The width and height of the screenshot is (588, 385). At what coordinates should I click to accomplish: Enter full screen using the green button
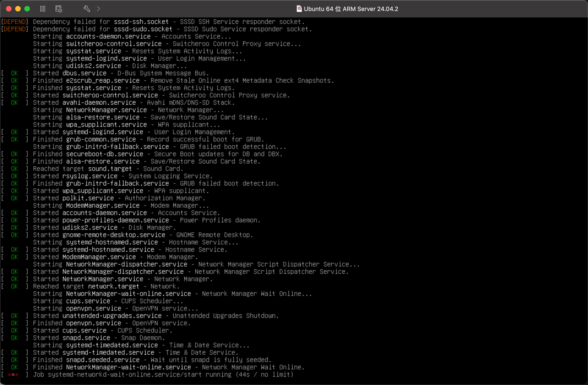coord(27,9)
